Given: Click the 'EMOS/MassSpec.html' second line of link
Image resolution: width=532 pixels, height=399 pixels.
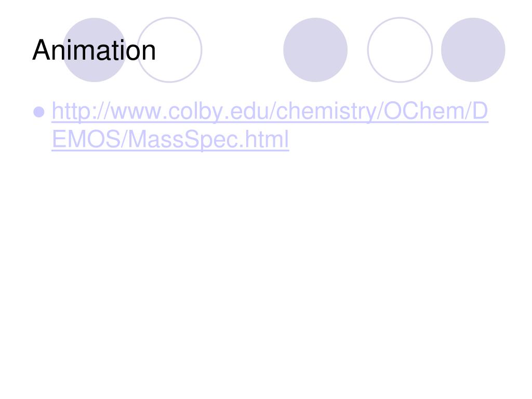Looking at the screenshot, I should (170, 139).
